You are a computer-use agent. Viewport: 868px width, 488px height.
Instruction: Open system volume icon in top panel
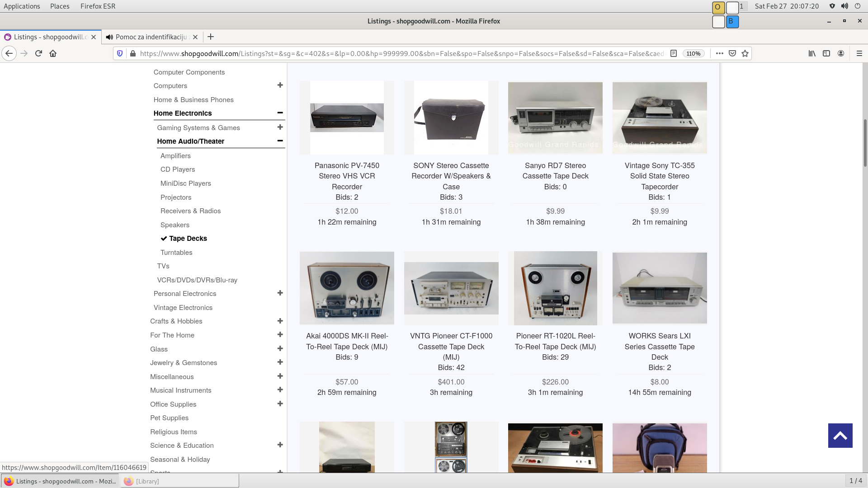click(x=844, y=6)
